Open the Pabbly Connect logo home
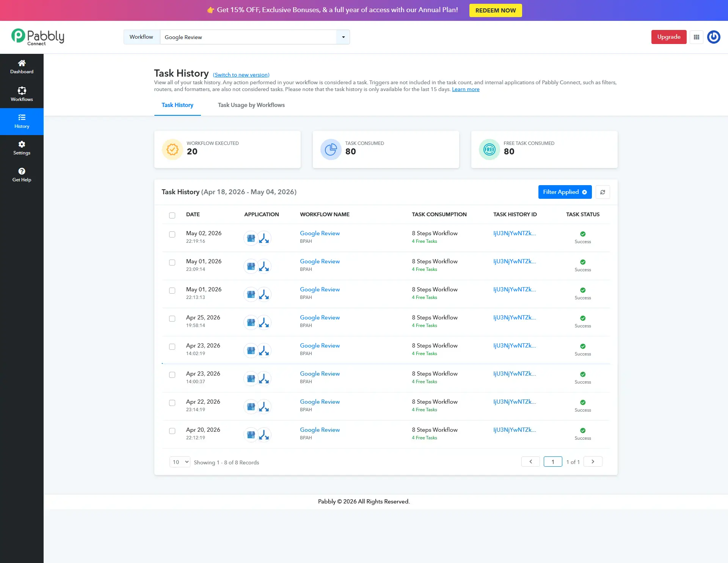Viewport: 728px width, 563px height. tap(38, 37)
